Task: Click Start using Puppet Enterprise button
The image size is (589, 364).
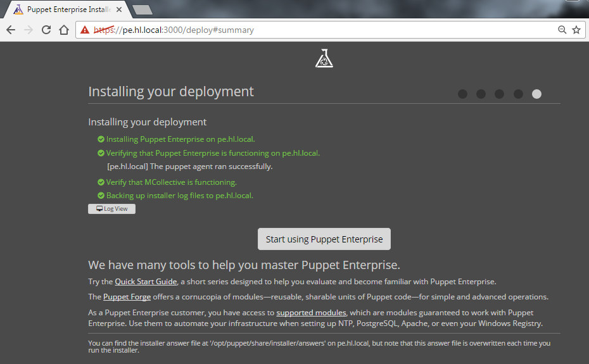Action: (x=324, y=239)
